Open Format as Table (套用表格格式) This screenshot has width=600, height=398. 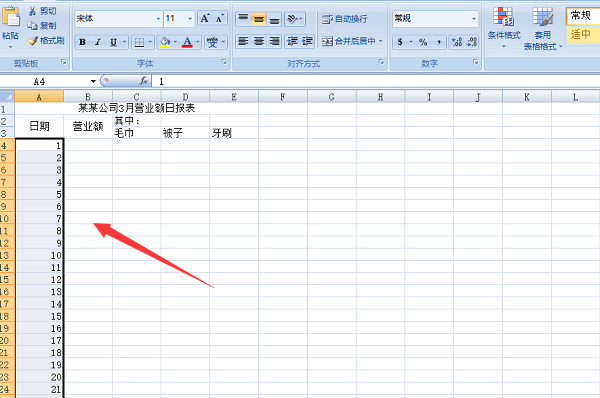pyautogui.click(x=543, y=29)
